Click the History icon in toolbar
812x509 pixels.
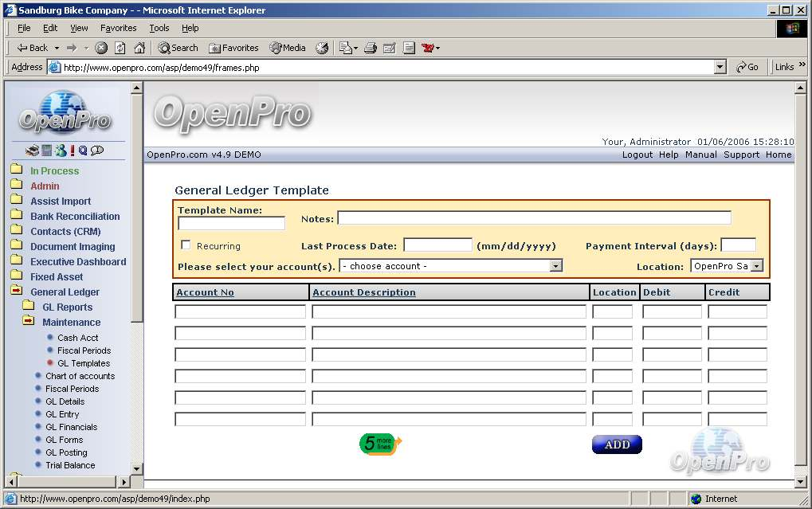[x=322, y=48]
